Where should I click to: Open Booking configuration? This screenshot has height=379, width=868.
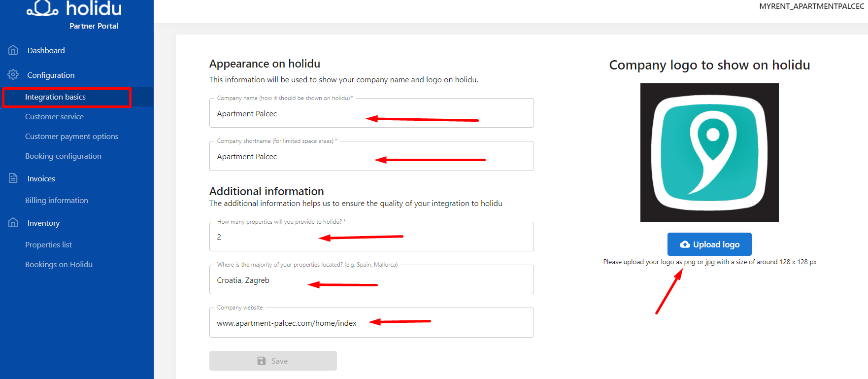(x=63, y=156)
